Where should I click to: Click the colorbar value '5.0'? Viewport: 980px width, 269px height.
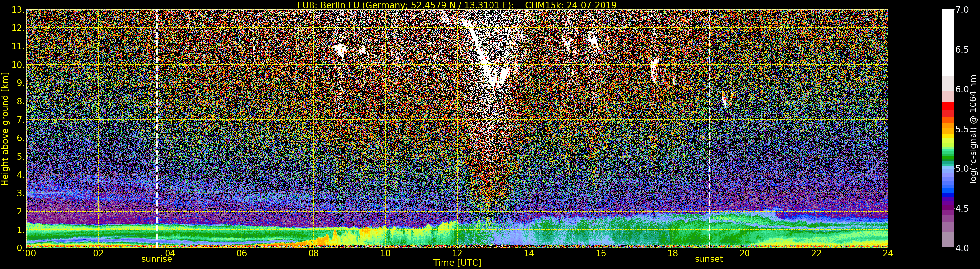(962, 168)
